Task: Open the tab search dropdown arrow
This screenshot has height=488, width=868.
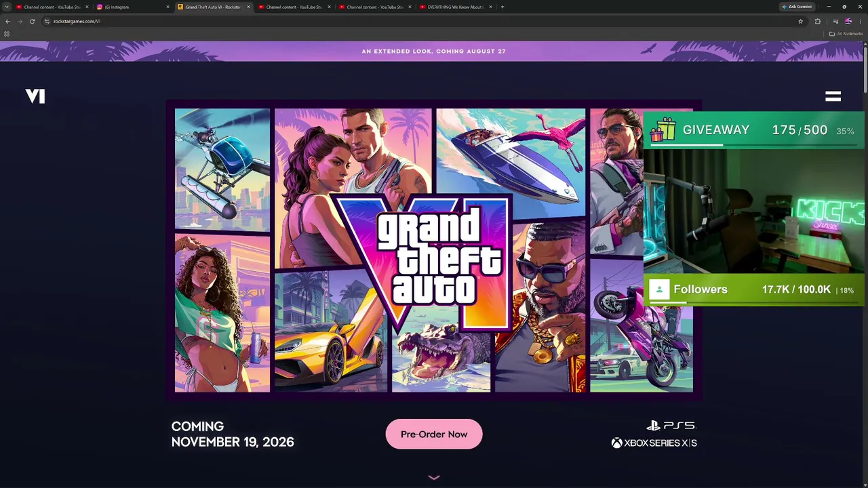Action: [x=7, y=7]
